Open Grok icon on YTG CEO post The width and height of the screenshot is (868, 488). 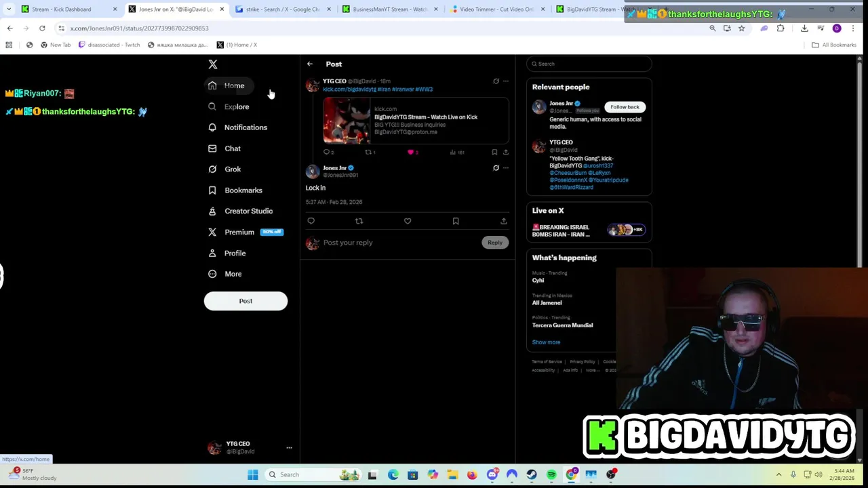[x=496, y=81]
